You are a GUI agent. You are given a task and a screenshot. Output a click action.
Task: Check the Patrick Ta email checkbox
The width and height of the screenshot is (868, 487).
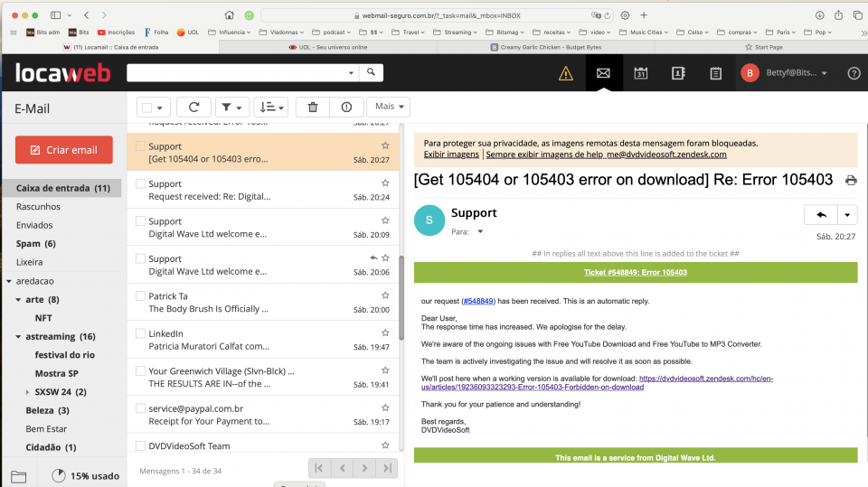pos(141,295)
